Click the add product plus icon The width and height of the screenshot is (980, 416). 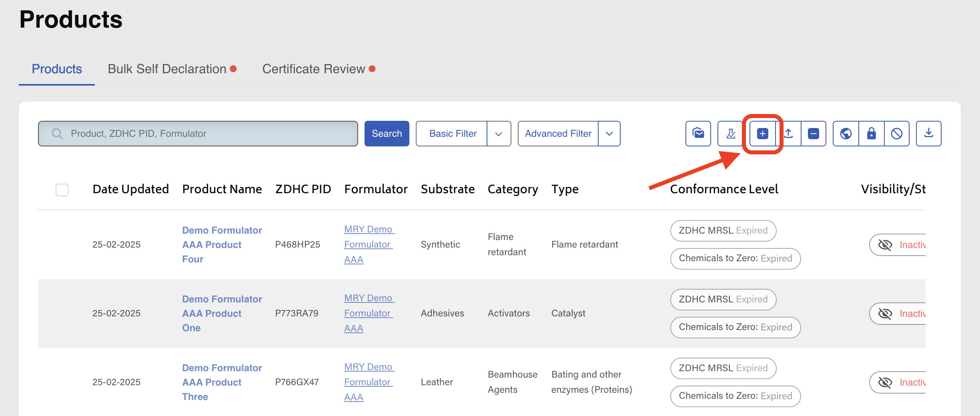763,134
